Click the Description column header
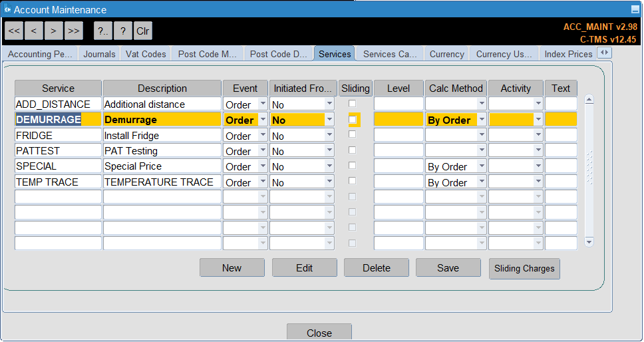The width and height of the screenshot is (644, 342). [162, 88]
